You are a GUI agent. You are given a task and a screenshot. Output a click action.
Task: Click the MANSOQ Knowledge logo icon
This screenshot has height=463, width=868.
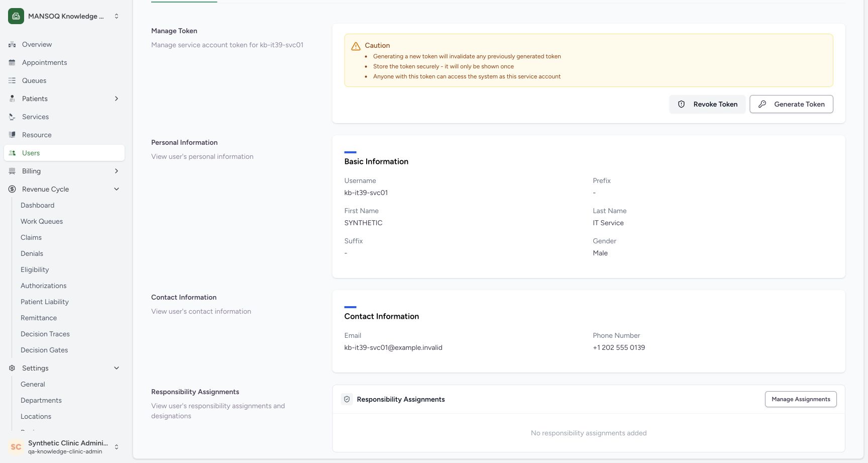pyautogui.click(x=16, y=16)
